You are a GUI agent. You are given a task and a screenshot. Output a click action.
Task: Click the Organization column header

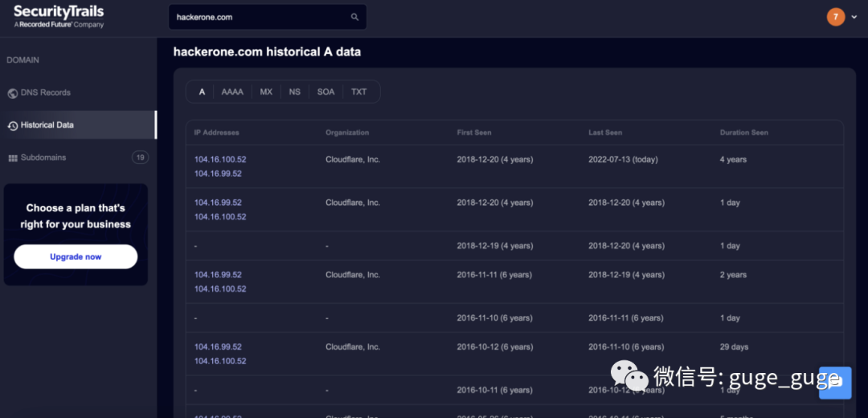pyautogui.click(x=347, y=133)
